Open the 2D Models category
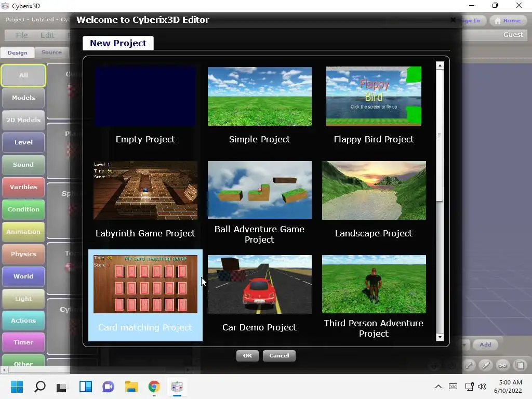 pyautogui.click(x=23, y=120)
